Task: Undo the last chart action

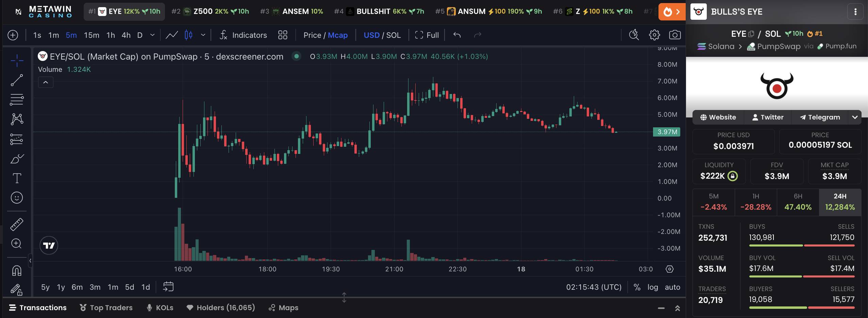Action: point(457,35)
